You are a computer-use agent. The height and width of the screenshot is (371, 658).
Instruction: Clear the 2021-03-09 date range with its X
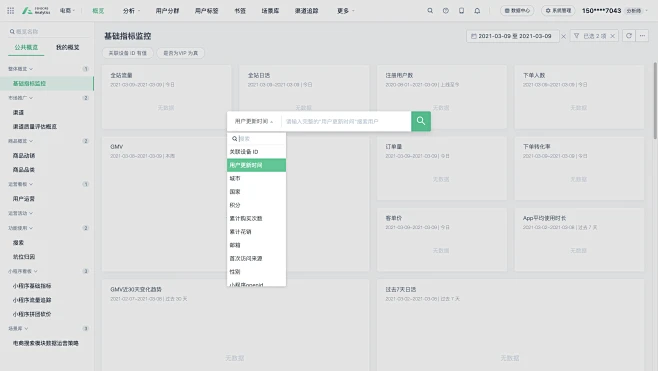(x=564, y=36)
